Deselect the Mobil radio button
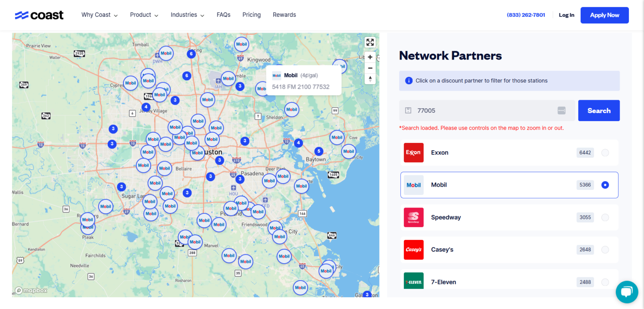This screenshot has width=644, height=309. tap(605, 185)
